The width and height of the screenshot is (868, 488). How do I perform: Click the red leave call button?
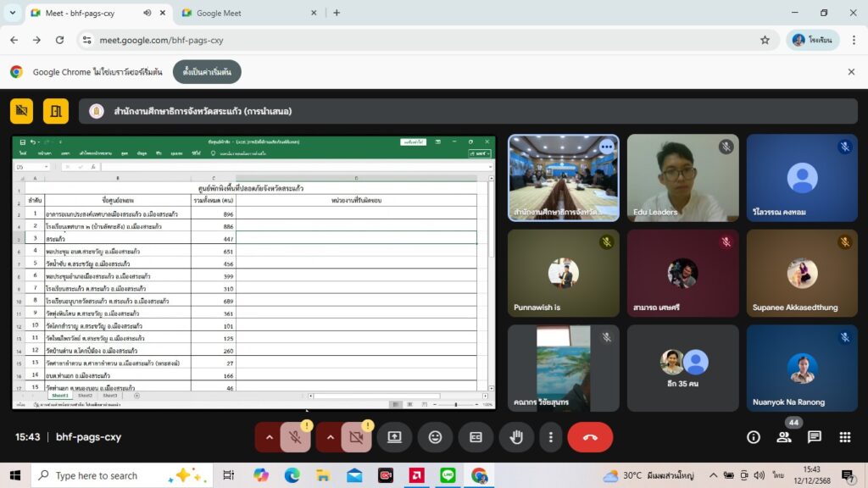(x=590, y=437)
